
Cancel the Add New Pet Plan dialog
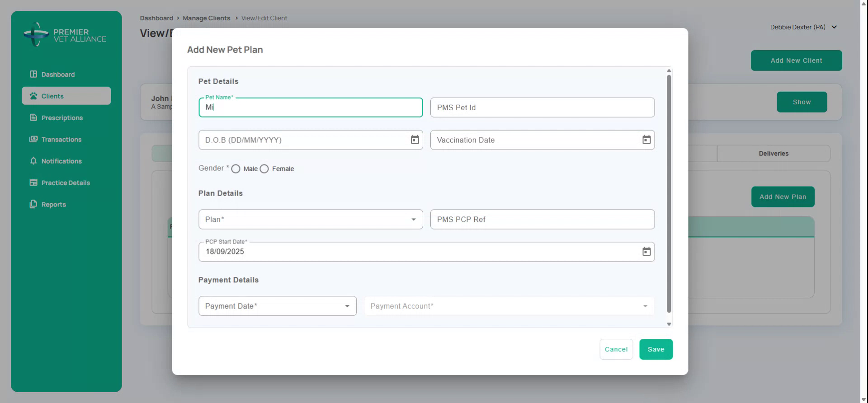pyautogui.click(x=616, y=349)
